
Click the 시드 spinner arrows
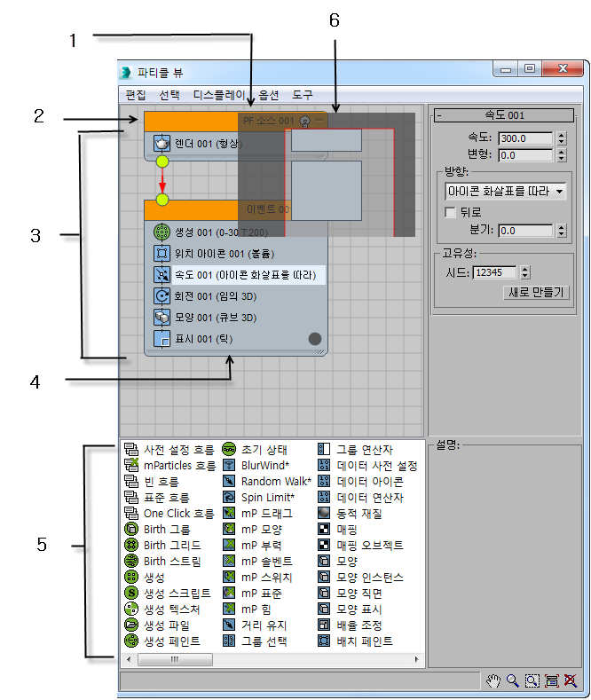click(x=525, y=272)
